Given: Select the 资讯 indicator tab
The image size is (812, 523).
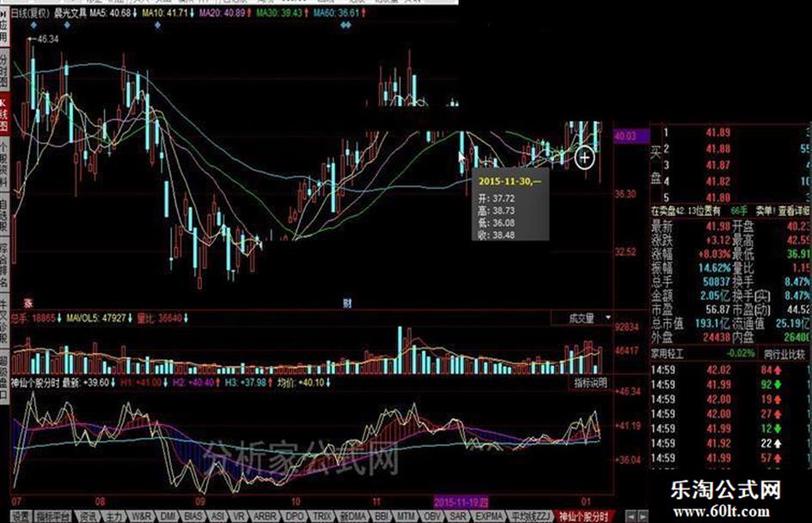Looking at the screenshot, I should point(88,516).
